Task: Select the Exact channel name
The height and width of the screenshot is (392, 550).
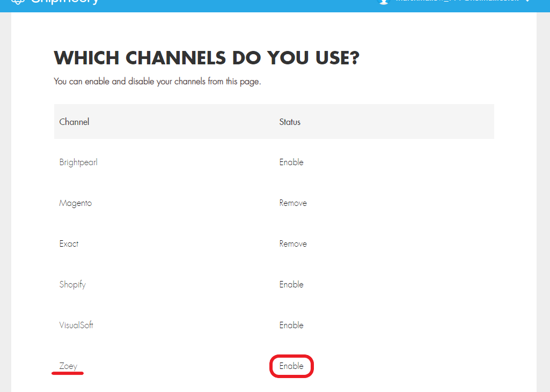Action: point(69,243)
